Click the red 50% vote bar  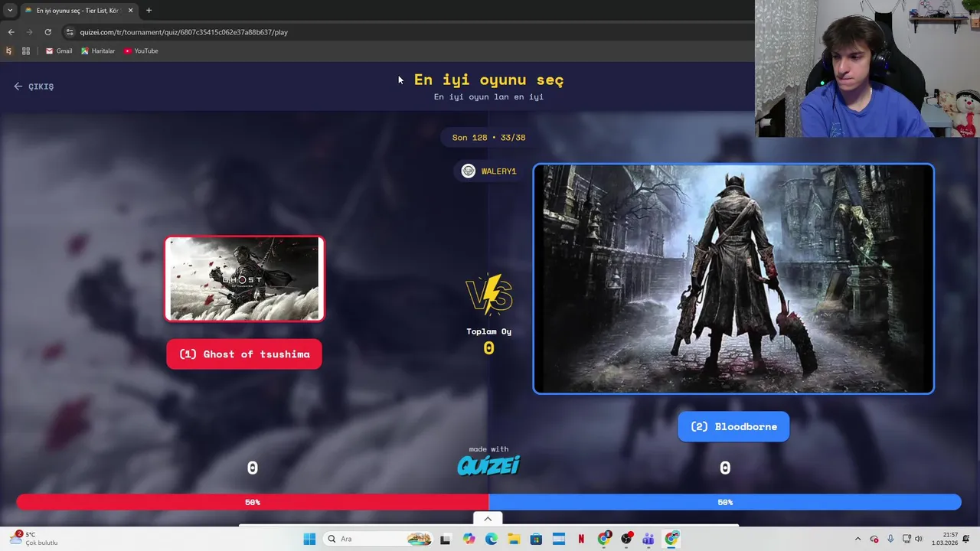tap(253, 502)
